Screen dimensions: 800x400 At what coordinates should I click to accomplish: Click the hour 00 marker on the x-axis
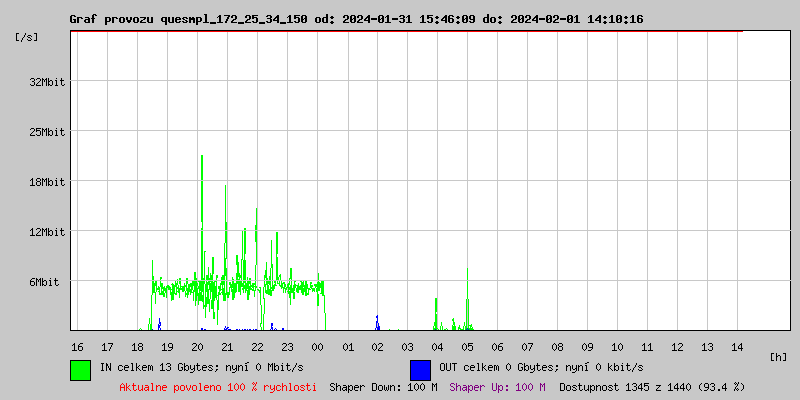coord(317,347)
